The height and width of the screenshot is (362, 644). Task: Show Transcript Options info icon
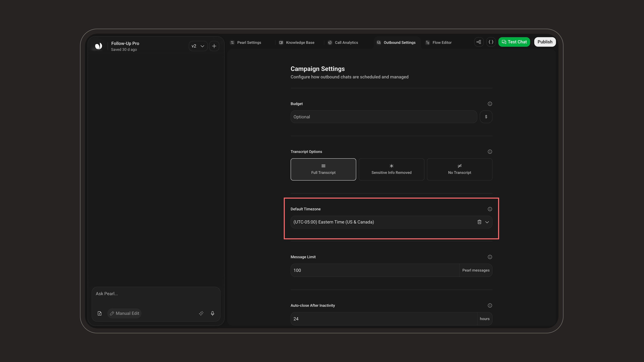click(x=490, y=152)
